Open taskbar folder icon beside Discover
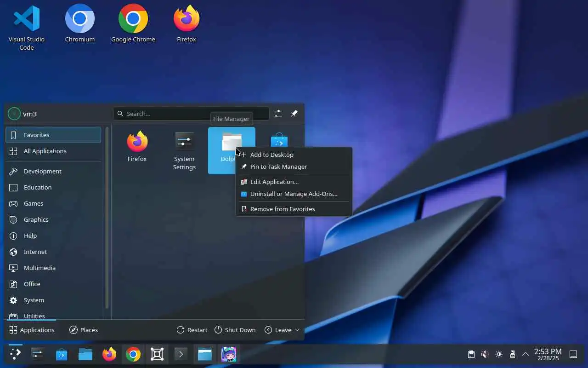Screen dimensions: 588x368 pos(85,354)
